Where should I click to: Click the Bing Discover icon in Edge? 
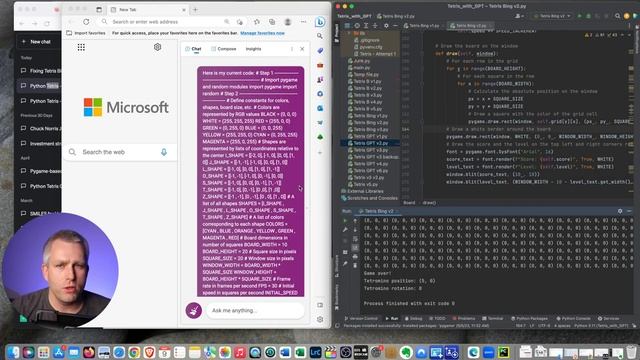pyautogui.click(x=320, y=22)
